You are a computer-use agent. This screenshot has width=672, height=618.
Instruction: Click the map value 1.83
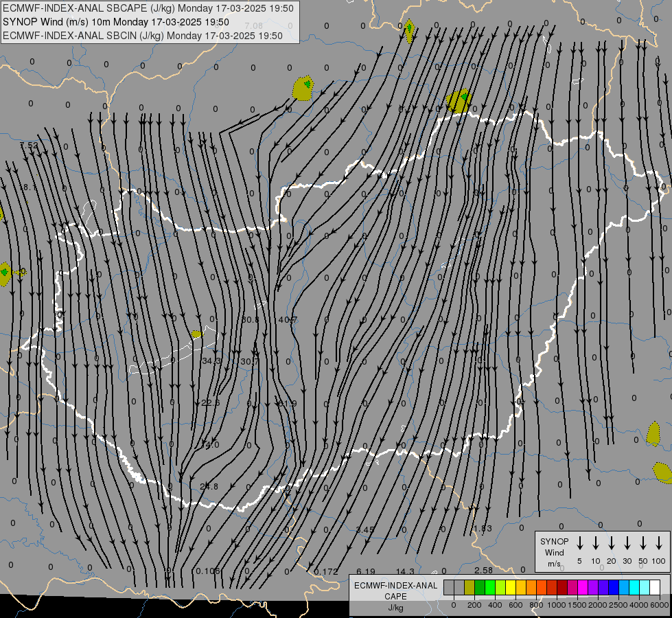[483, 528]
